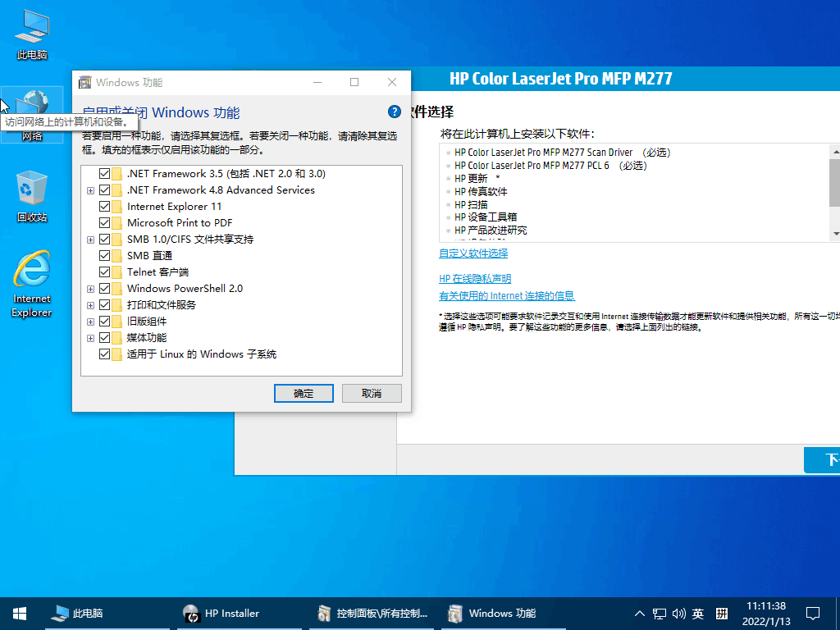Expand SMB 1.0/CIFS 文件共享支持
Image resolution: width=840 pixels, height=630 pixels.
(x=90, y=239)
